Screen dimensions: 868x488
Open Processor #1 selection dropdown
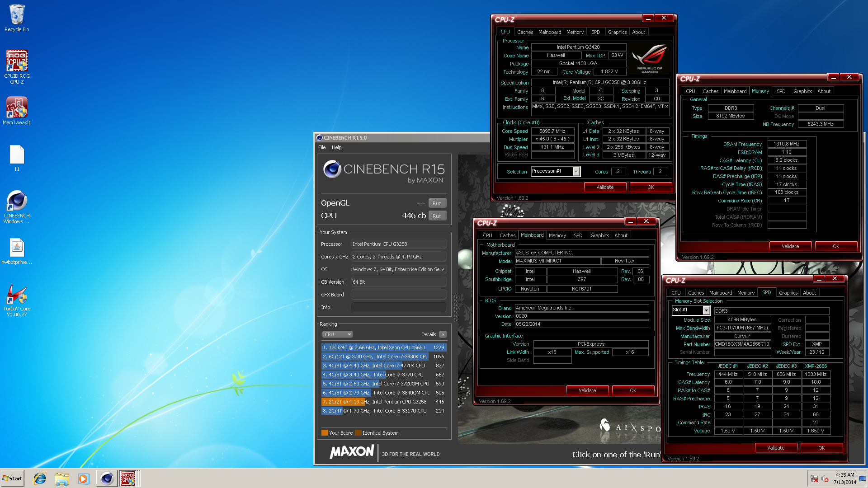tap(576, 171)
